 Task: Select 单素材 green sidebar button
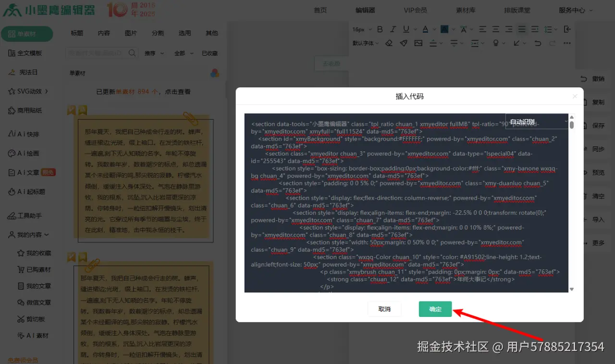pyautogui.click(x=27, y=34)
